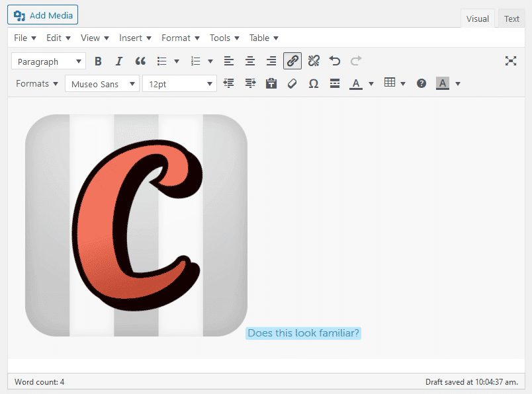Toggle the insert/edit link button
Screen dimensions: 532x394
(x=292, y=61)
